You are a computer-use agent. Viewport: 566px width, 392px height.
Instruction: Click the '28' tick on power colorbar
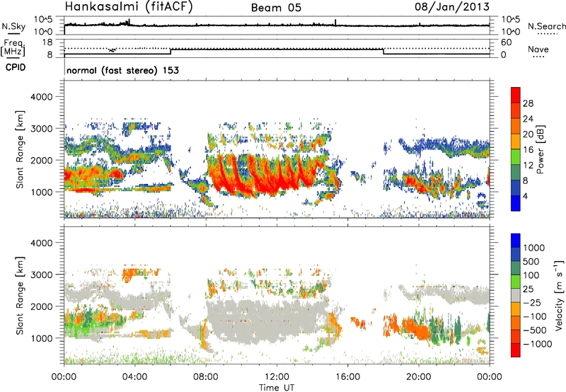[528, 103]
